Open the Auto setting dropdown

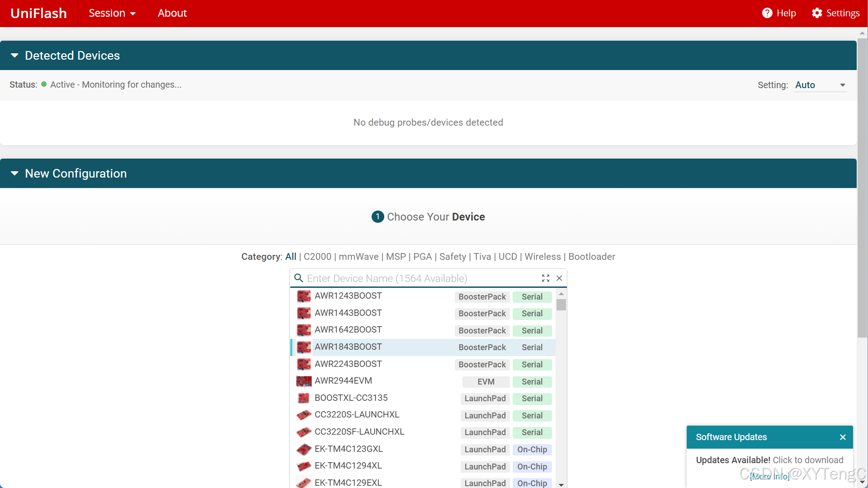pos(820,85)
